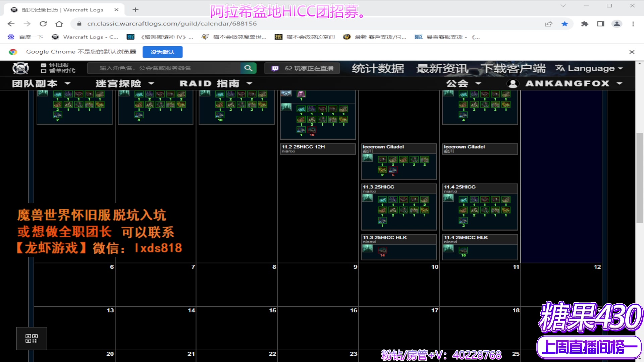Focus the character or guild search field
Image resolution: width=644 pixels, height=362 pixels.
click(164, 68)
